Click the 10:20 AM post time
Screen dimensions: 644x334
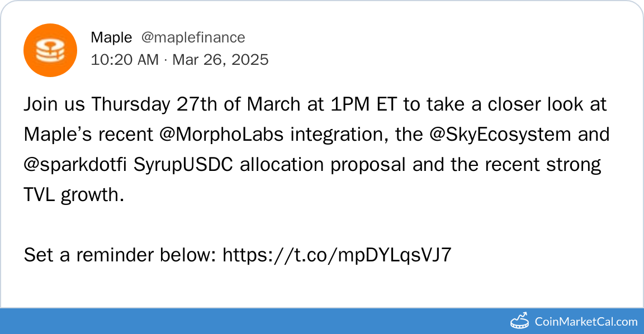click(124, 59)
